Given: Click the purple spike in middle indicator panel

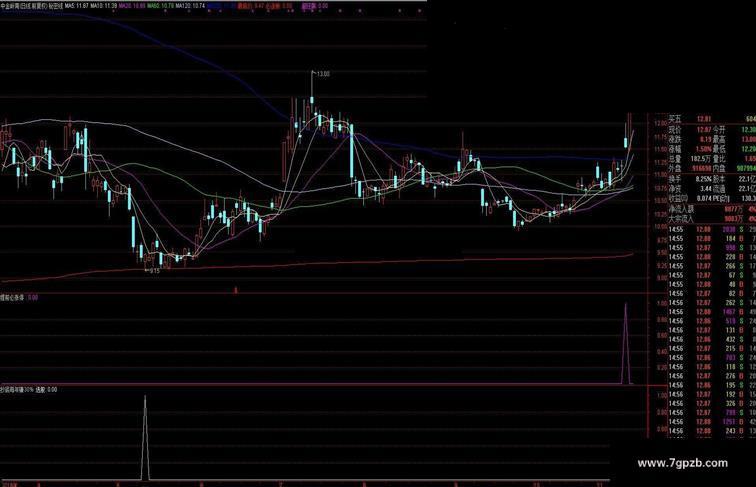Looking at the screenshot, I should tap(626, 343).
